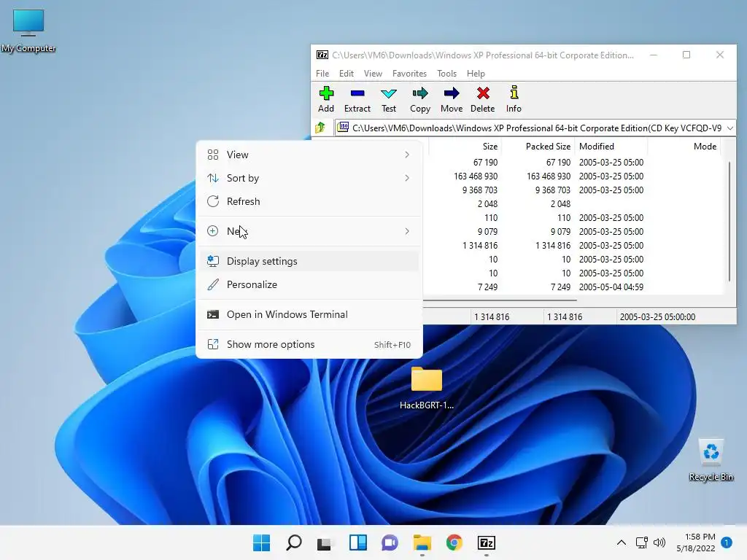Click the Copy arrow icon in 7-Zip
This screenshot has height=560, width=747.
pos(420,99)
